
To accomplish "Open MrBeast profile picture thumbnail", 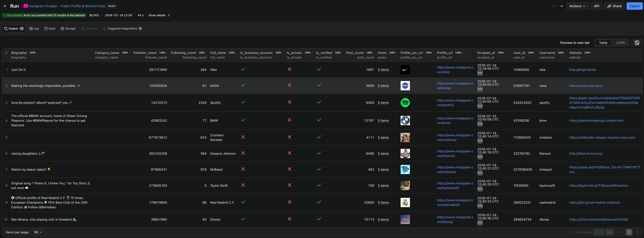I will point(405,169).
